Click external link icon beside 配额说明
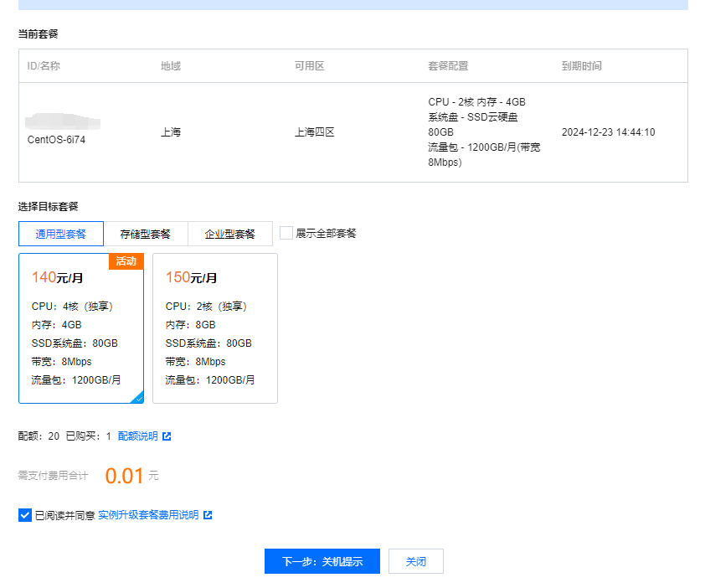 pos(167,436)
